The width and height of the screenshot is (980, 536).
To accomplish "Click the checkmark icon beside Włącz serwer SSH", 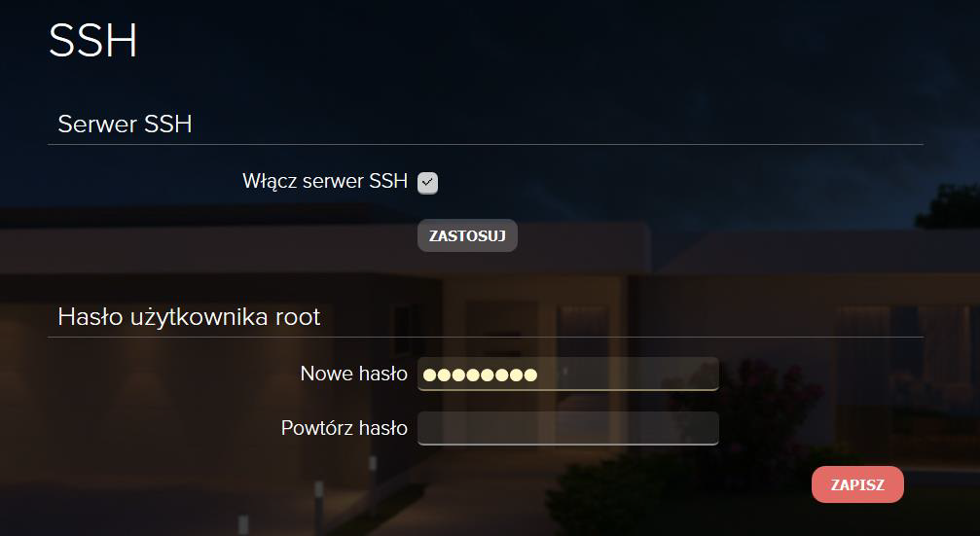I will click(427, 183).
